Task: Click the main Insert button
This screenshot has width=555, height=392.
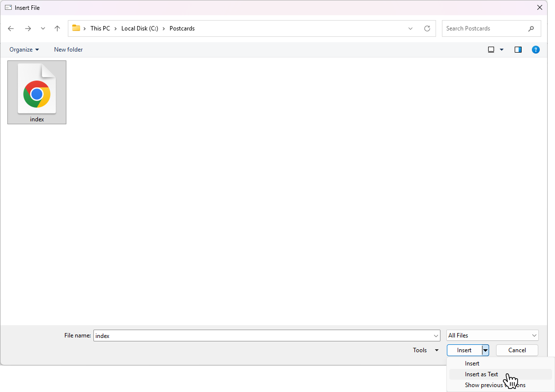Action: pos(464,350)
